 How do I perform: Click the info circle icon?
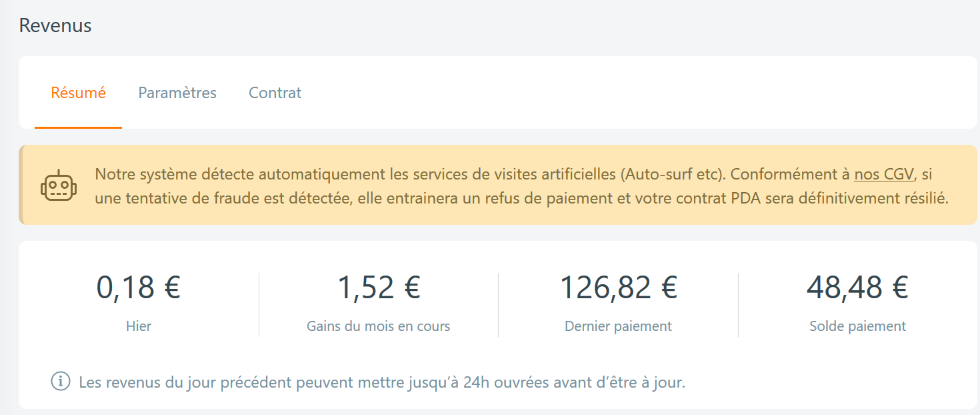click(x=61, y=382)
